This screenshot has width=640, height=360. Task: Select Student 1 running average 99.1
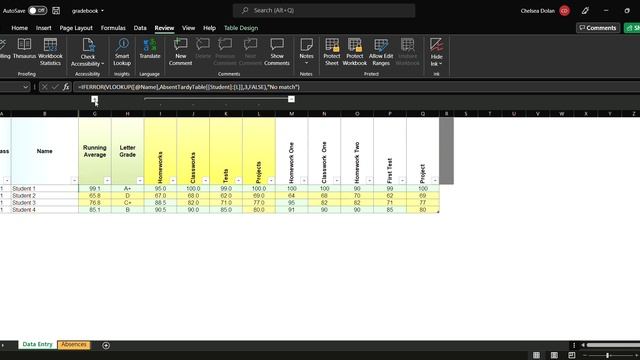tap(95, 189)
